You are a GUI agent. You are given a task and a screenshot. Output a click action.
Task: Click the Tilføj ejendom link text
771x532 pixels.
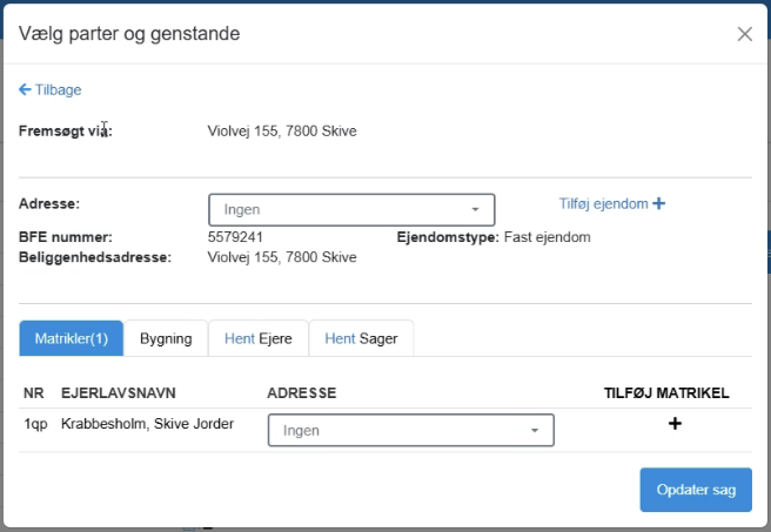pos(603,204)
